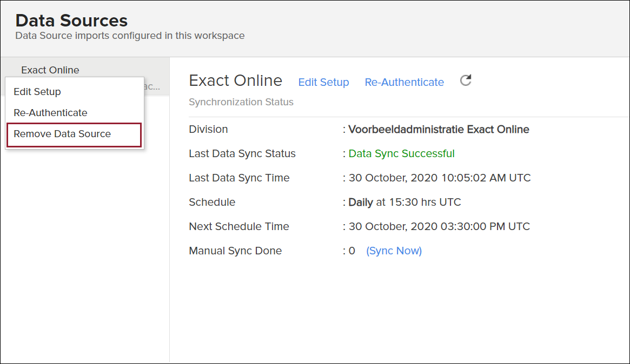Click the truncated sidebar text ending in 'ac...'

coord(152,86)
